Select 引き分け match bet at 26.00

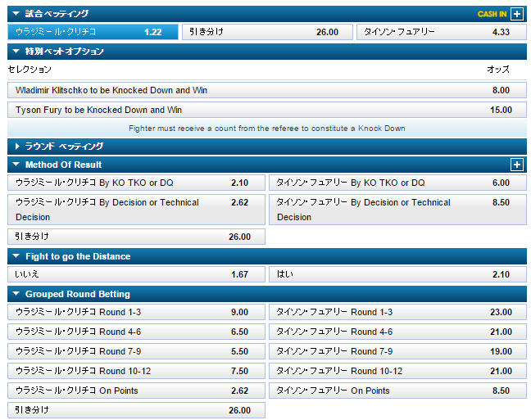click(x=267, y=32)
